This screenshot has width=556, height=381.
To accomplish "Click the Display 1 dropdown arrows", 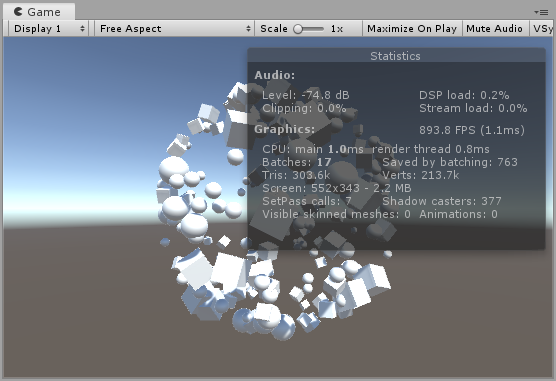I will 82,28.
